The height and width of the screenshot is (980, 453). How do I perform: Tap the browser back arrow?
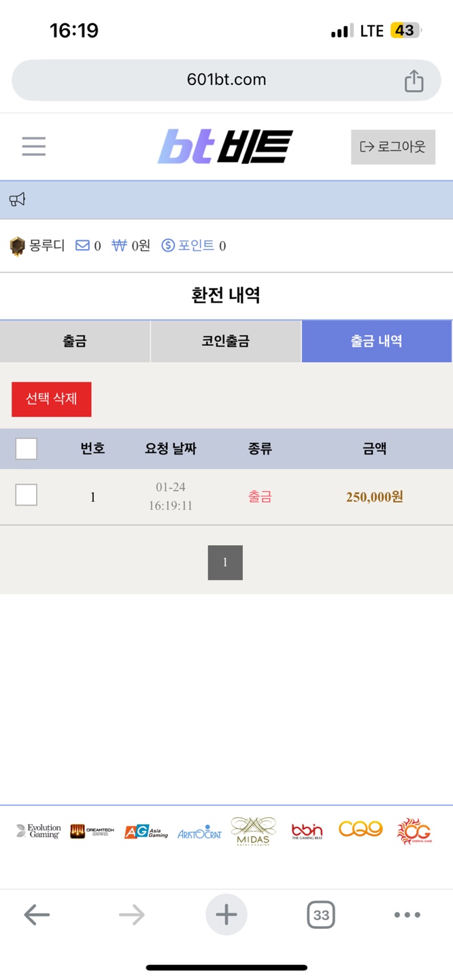(x=37, y=915)
